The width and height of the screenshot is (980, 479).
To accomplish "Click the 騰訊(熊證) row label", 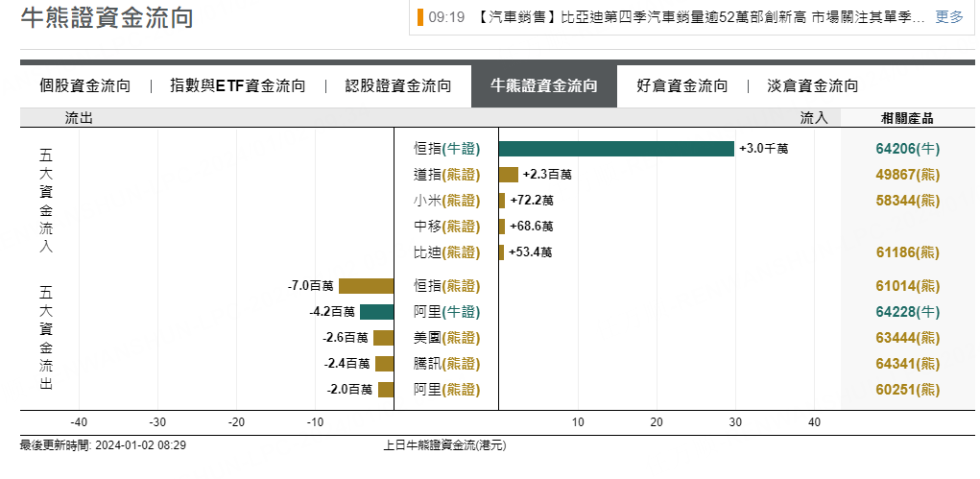I will click(x=447, y=364).
